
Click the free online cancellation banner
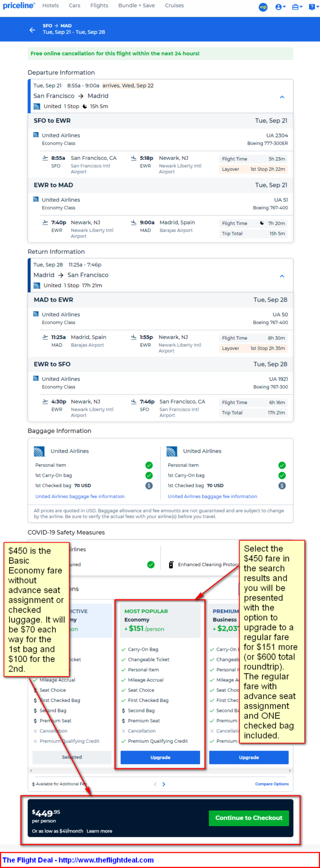160,53
